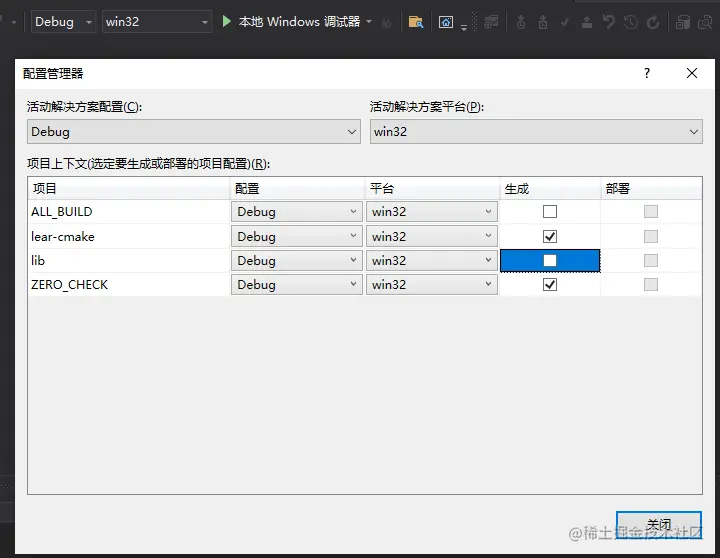Screen dimensions: 720x558
Task: Open lear-cmake platform win32 dropdown
Action: click(x=432, y=236)
